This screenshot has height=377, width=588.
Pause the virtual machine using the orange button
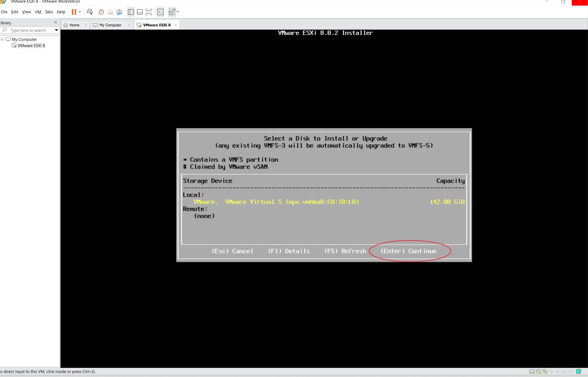74,12
